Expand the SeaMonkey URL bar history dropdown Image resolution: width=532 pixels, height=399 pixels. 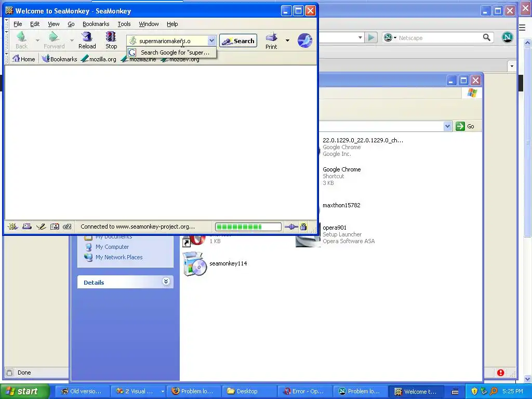(x=211, y=41)
